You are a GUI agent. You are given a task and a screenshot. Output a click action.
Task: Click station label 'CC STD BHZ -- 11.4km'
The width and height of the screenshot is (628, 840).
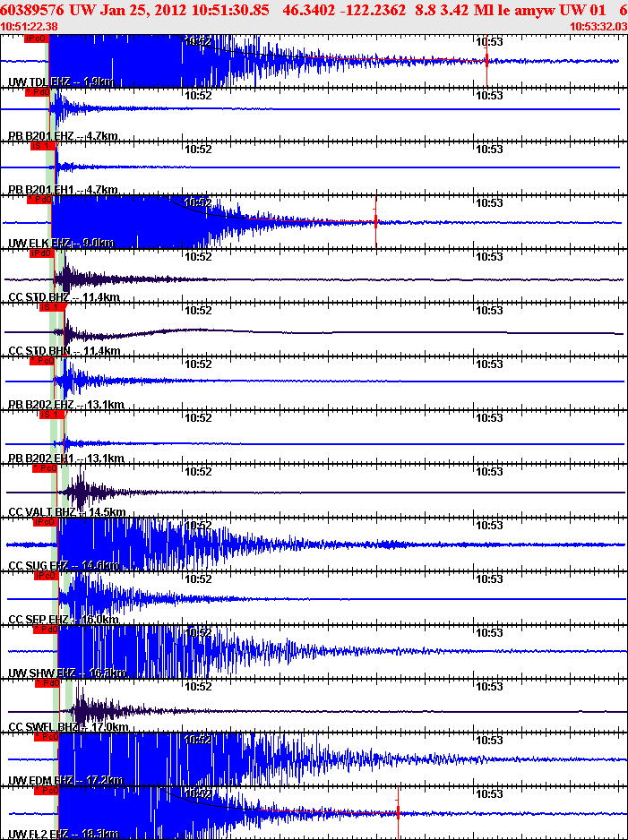pos(65,296)
